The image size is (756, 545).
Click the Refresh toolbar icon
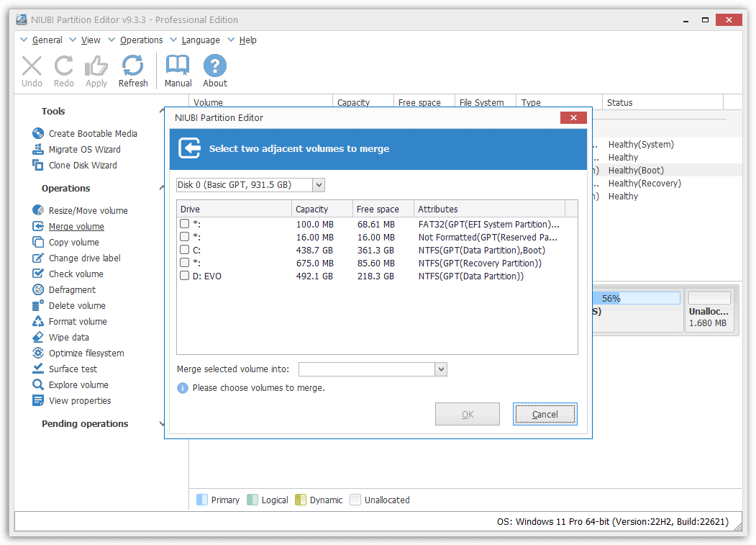pos(133,66)
